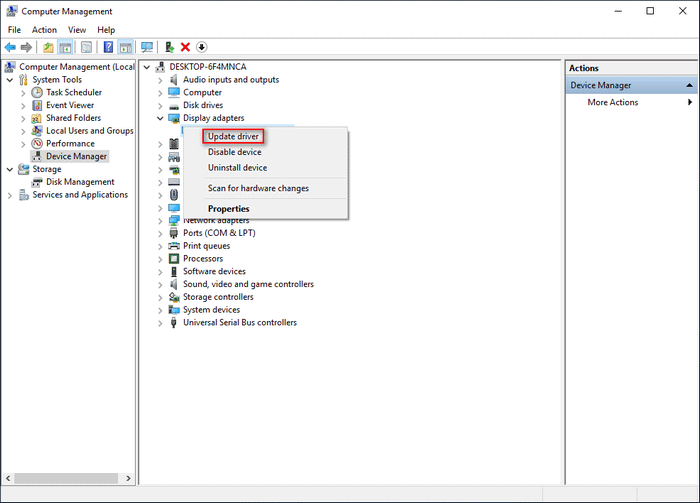Image resolution: width=700 pixels, height=503 pixels.
Task: Click the Processors chip icon
Action: (174, 259)
